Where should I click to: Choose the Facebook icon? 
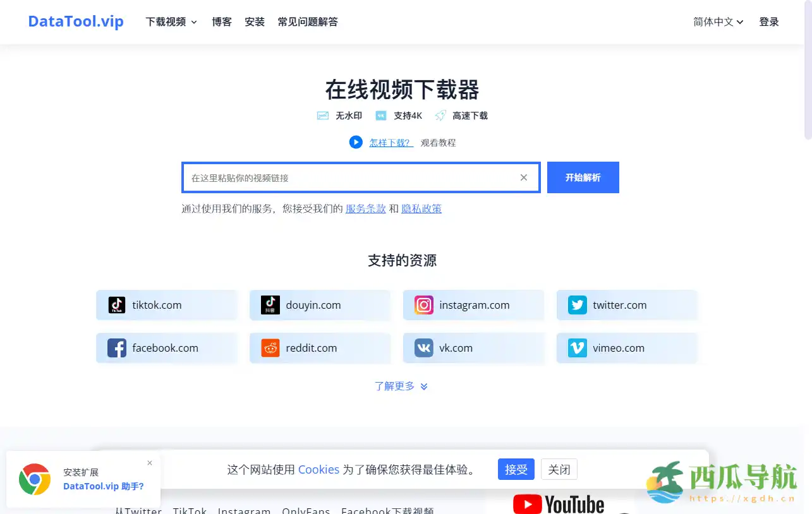point(117,348)
